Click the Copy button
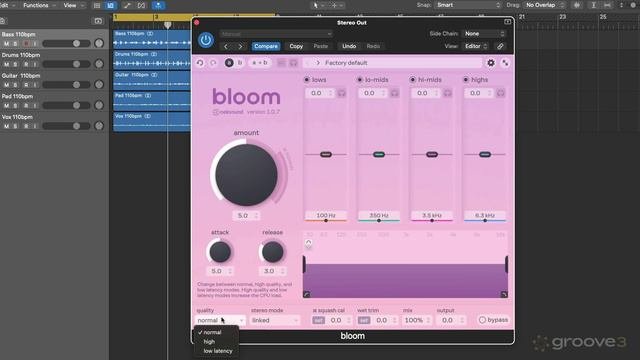The image size is (640, 360). coord(296,46)
